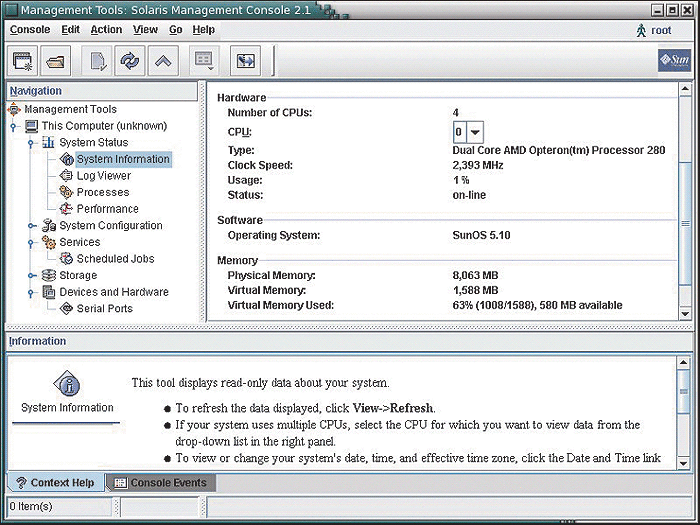Open the View As toolbar dropdown icon
Image resolution: width=700 pixels, height=525 pixels.
pyautogui.click(x=204, y=61)
